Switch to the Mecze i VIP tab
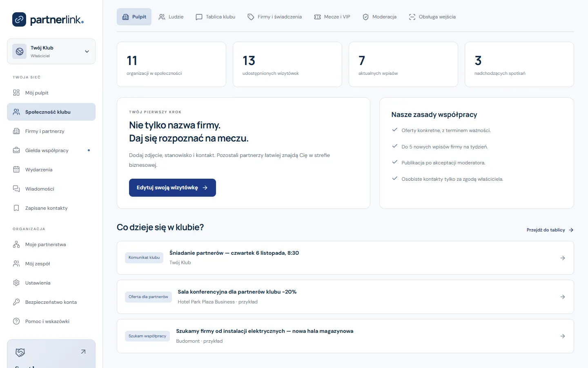 [332, 17]
